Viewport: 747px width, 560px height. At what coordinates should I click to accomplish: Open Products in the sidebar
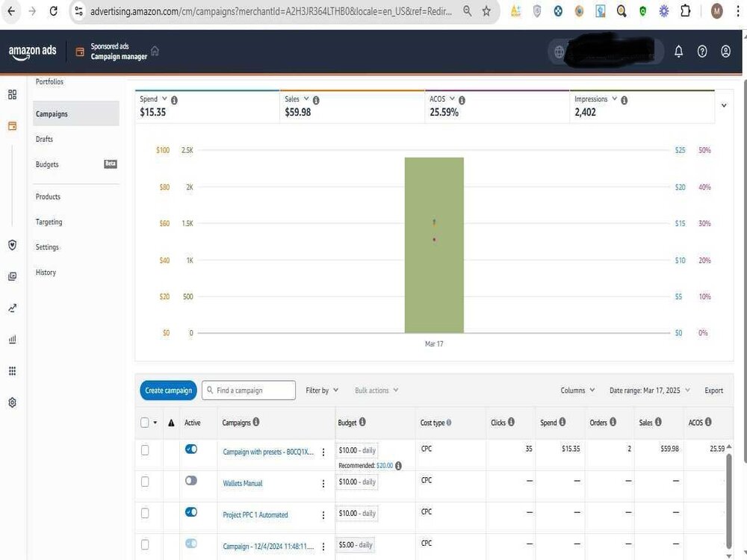pyautogui.click(x=48, y=196)
